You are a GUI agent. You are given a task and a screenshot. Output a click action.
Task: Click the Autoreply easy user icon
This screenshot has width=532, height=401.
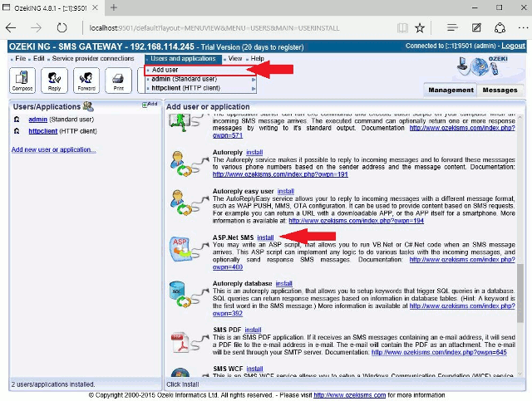tap(189, 203)
